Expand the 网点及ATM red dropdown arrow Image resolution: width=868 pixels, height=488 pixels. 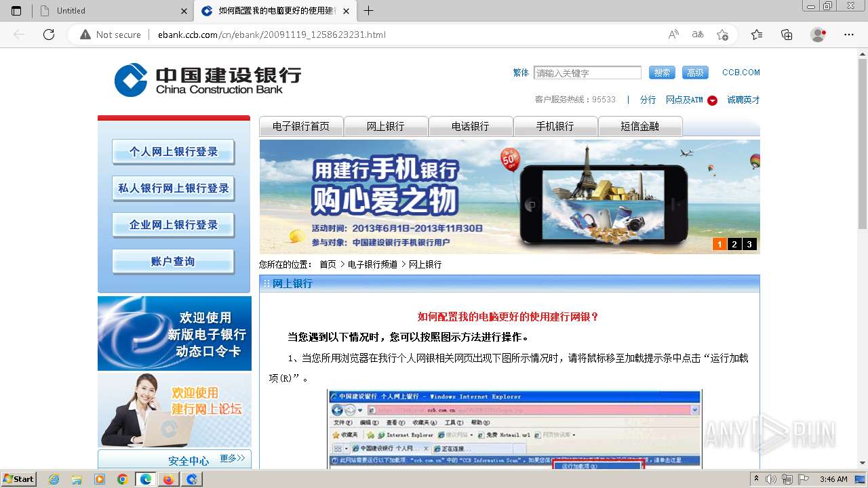point(712,100)
